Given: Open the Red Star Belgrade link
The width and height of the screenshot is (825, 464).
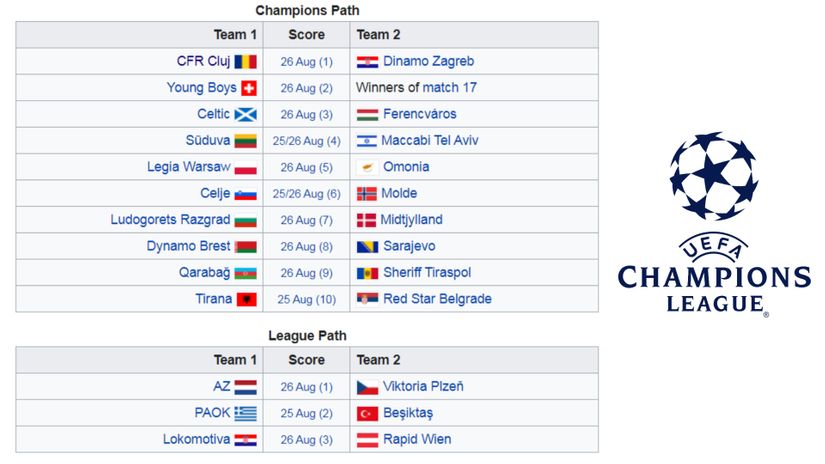Looking at the screenshot, I should (437, 299).
